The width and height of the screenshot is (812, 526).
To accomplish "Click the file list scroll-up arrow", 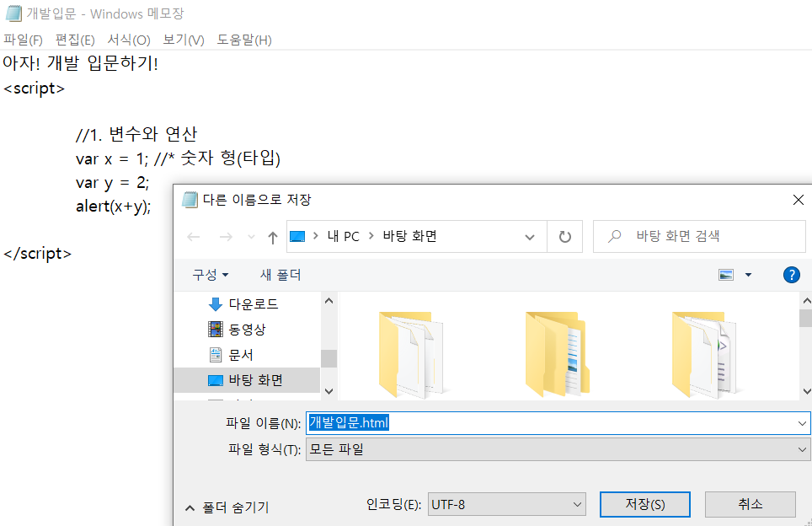I will [x=806, y=301].
